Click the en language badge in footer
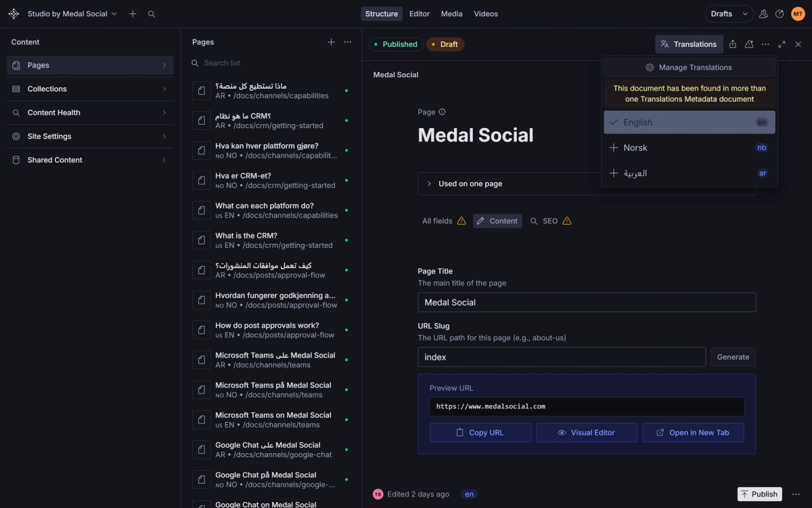 [470, 494]
